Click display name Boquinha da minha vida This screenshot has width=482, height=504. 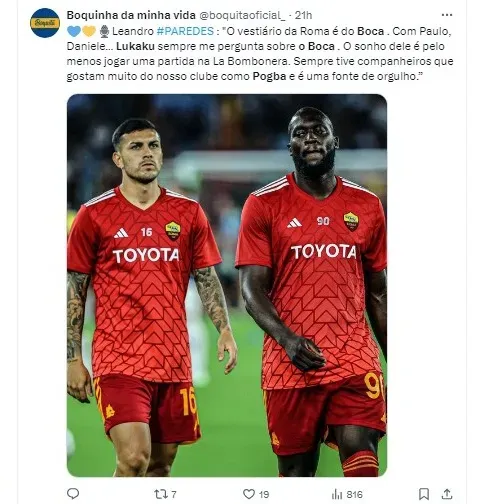131,15
